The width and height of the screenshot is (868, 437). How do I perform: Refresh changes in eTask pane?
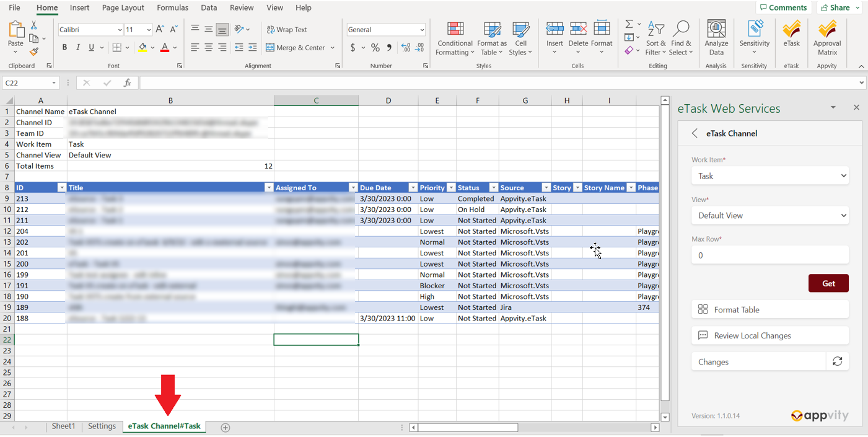(837, 361)
